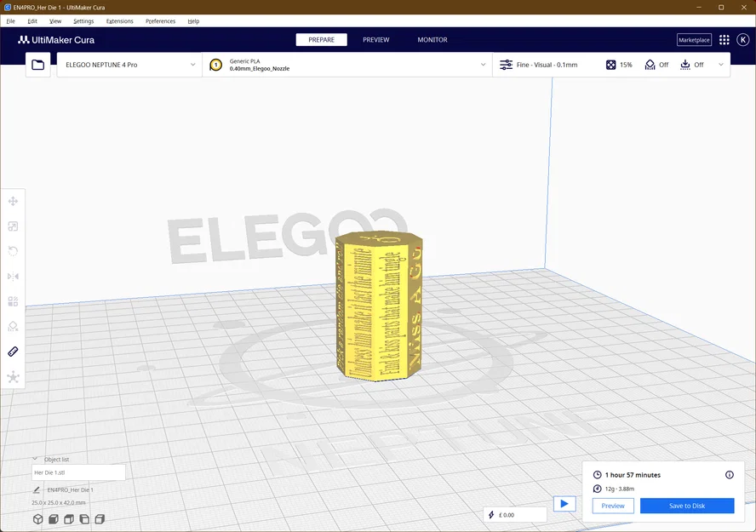Click the extruder 1 material icon
The height and width of the screenshot is (532, 756).
click(x=216, y=65)
